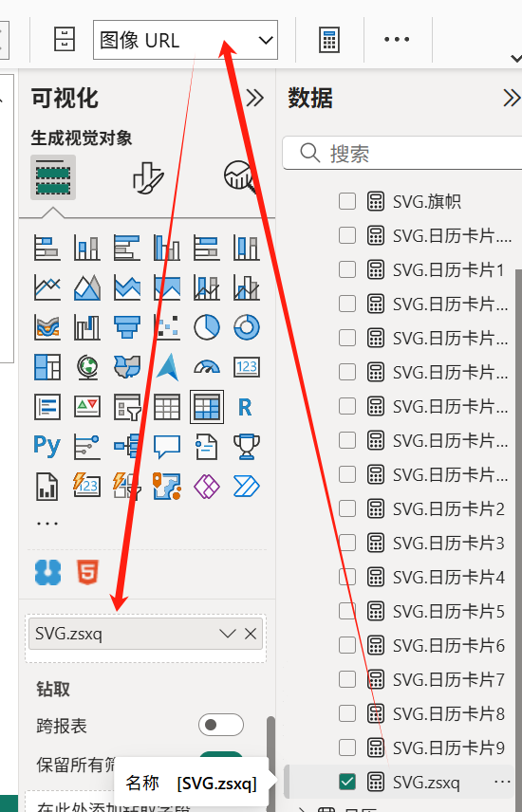This screenshot has height=812, width=522.
Task: Select the Power Apps visual
Action: pos(206,487)
